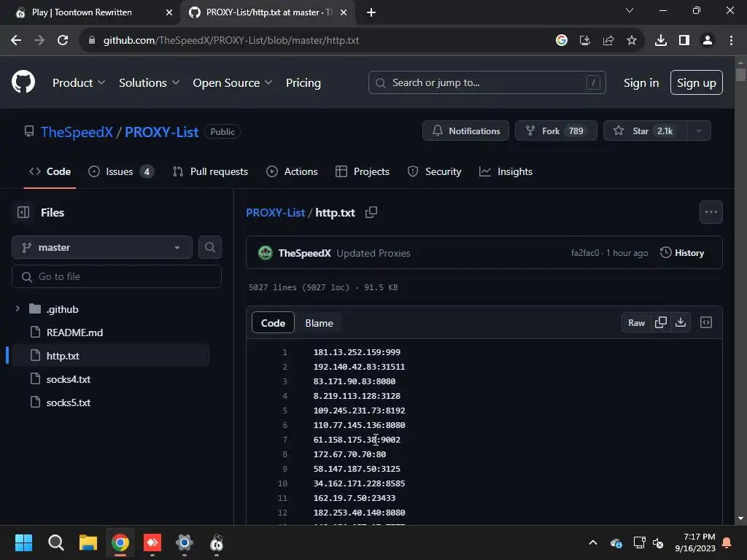Install app icon in address bar
This screenshot has height=560, width=747.
[x=584, y=41]
